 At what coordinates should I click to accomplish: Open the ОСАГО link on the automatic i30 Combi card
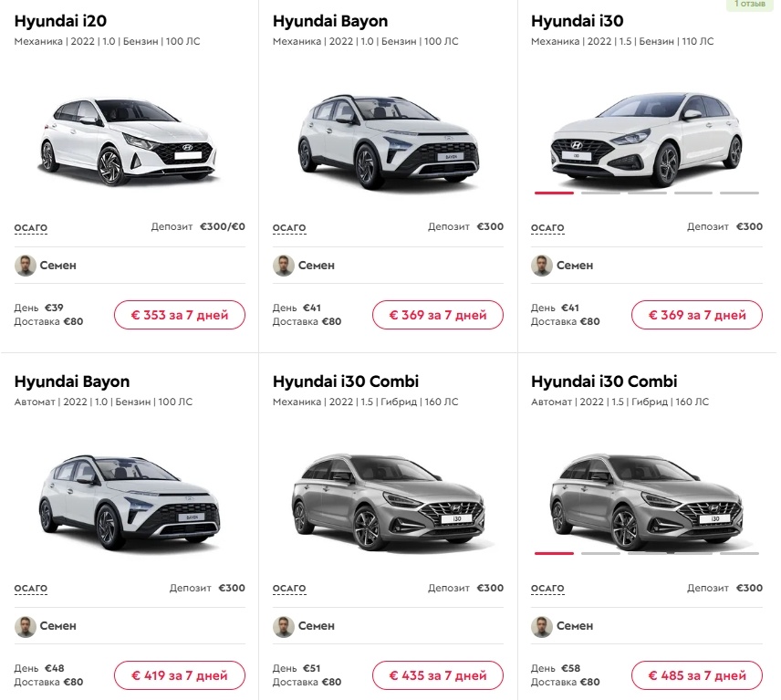coord(547,588)
